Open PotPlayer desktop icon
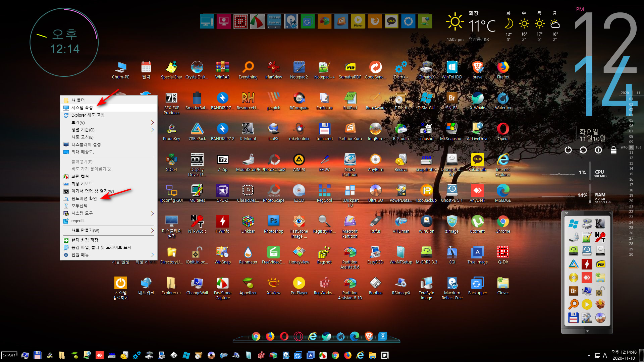 click(299, 286)
